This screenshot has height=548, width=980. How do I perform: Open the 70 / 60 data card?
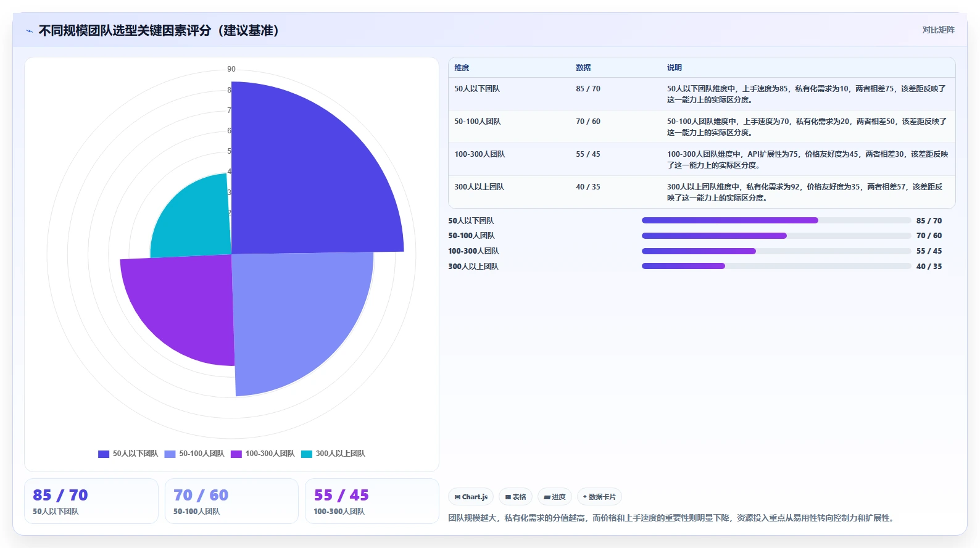coord(231,501)
